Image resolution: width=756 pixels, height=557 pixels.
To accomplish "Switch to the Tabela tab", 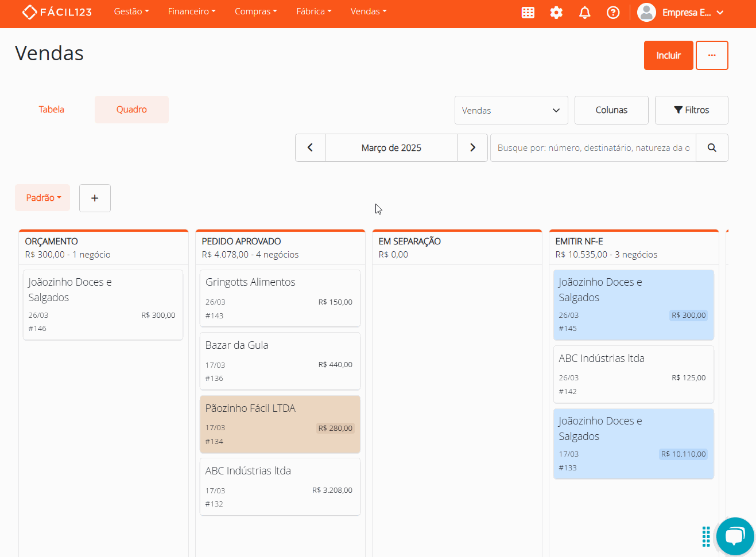I will pos(52,110).
